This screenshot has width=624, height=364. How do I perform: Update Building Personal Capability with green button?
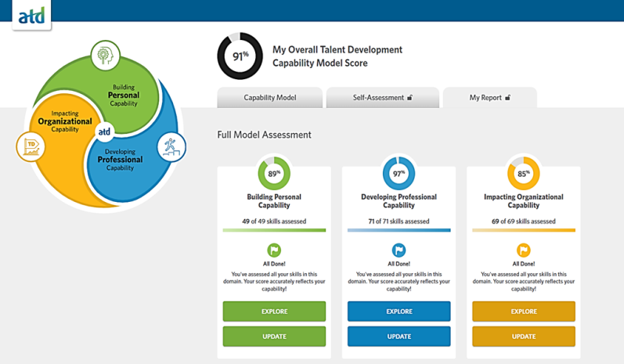point(274,337)
